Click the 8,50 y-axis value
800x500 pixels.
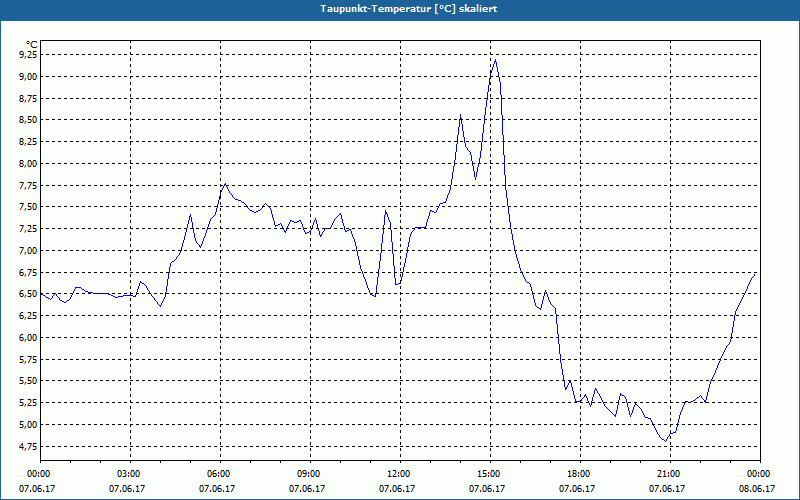coord(28,120)
